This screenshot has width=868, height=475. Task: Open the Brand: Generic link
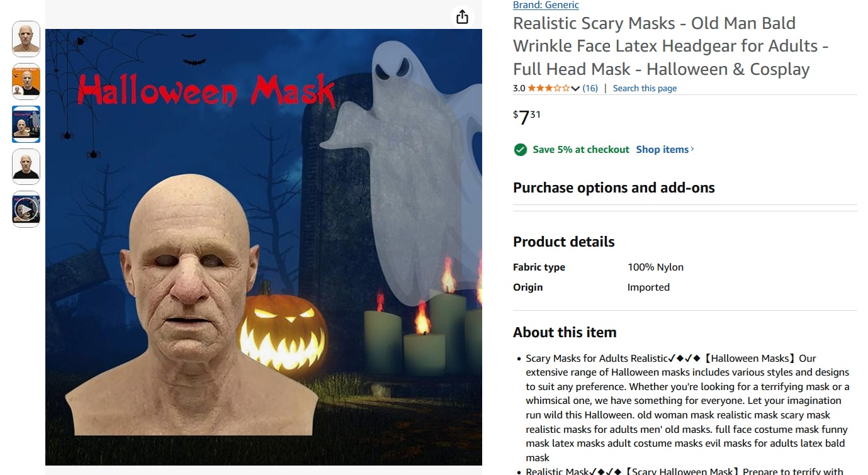pos(546,5)
